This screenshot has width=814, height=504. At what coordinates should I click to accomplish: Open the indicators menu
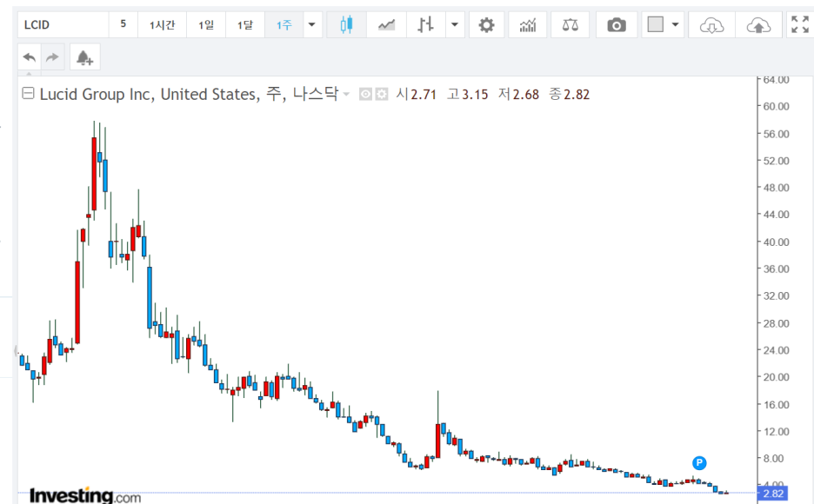click(527, 25)
